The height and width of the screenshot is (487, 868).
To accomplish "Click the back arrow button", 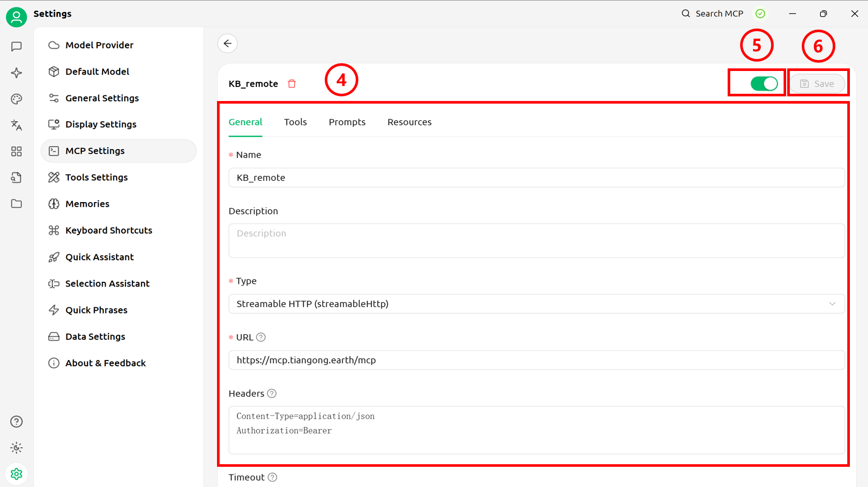I will click(227, 44).
